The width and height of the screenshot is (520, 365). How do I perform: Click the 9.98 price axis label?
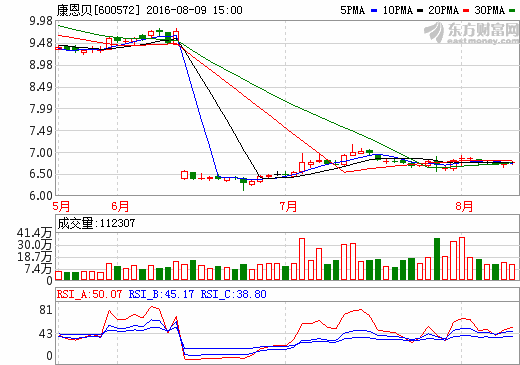(x=41, y=21)
